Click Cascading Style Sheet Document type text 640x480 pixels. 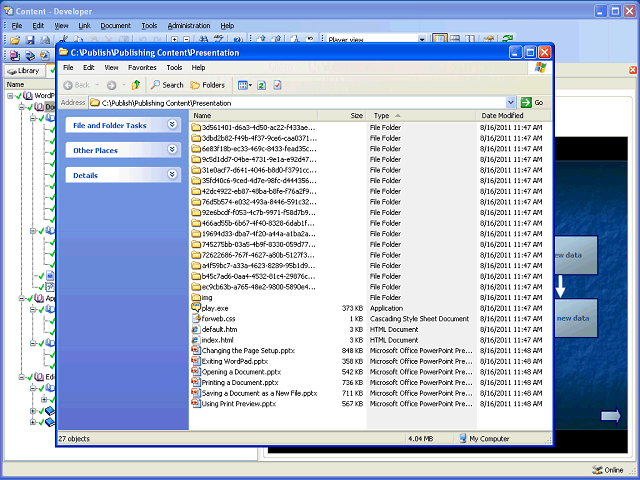point(419,319)
